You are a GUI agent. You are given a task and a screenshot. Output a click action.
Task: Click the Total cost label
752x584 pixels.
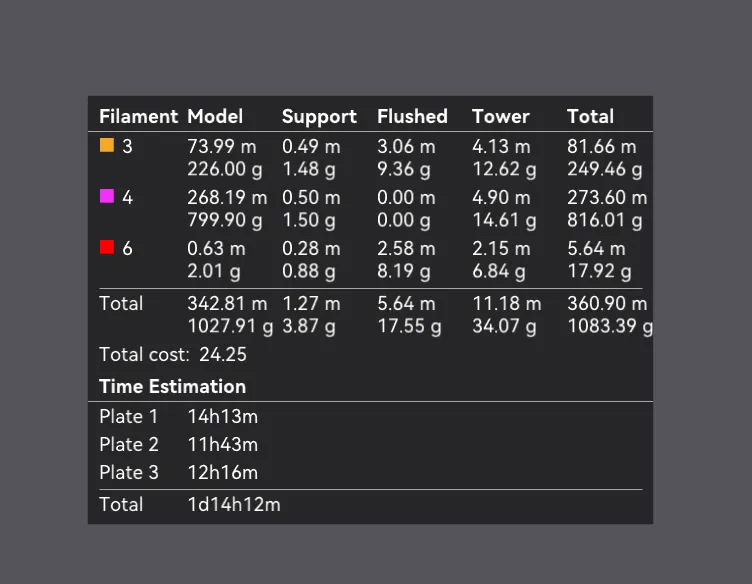tap(144, 354)
